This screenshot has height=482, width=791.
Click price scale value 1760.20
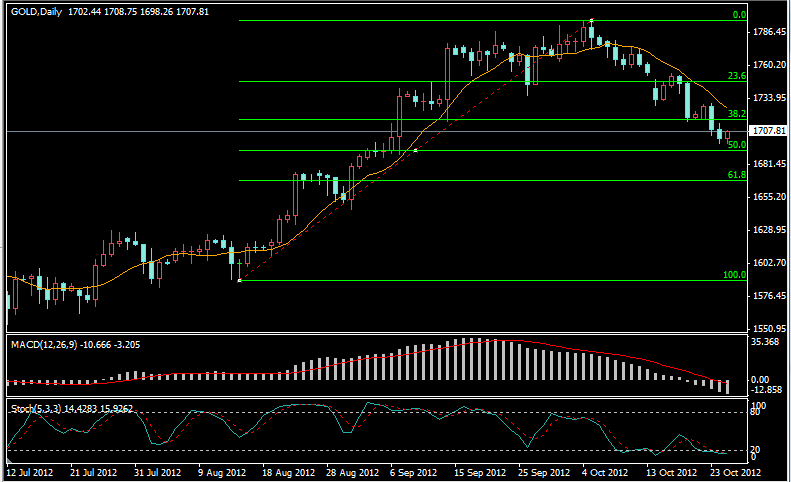[x=769, y=65]
